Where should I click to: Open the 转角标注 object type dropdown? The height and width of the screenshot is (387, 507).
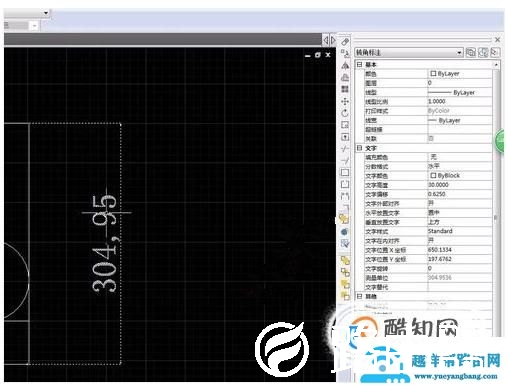(x=459, y=53)
